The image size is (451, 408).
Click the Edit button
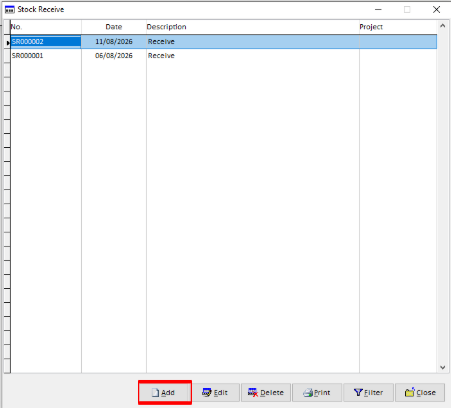click(215, 392)
